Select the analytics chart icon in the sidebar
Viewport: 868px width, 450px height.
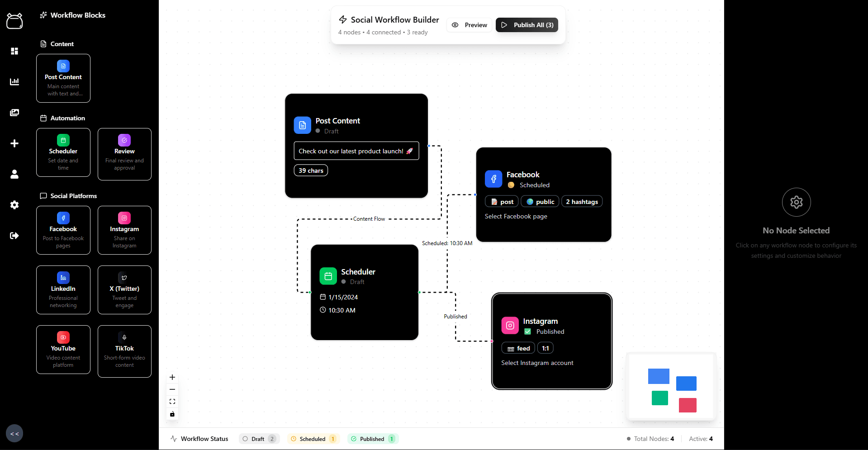14,82
